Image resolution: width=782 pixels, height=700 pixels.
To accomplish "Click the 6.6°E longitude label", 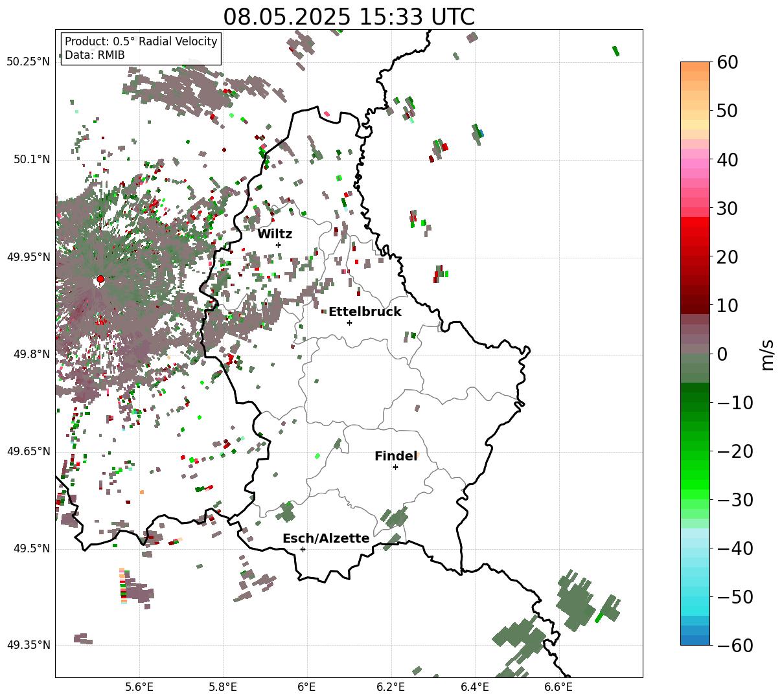I will [558, 686].
